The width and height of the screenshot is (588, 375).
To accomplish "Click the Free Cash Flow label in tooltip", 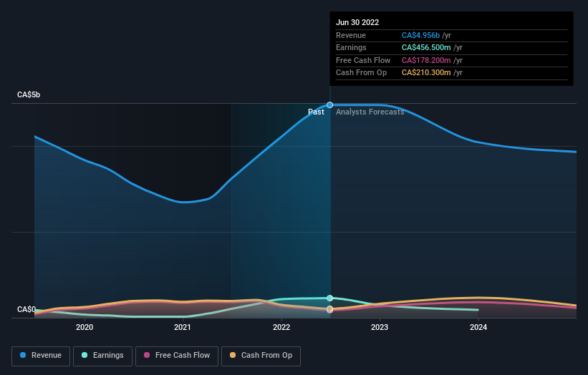I will tap(363, 60).
